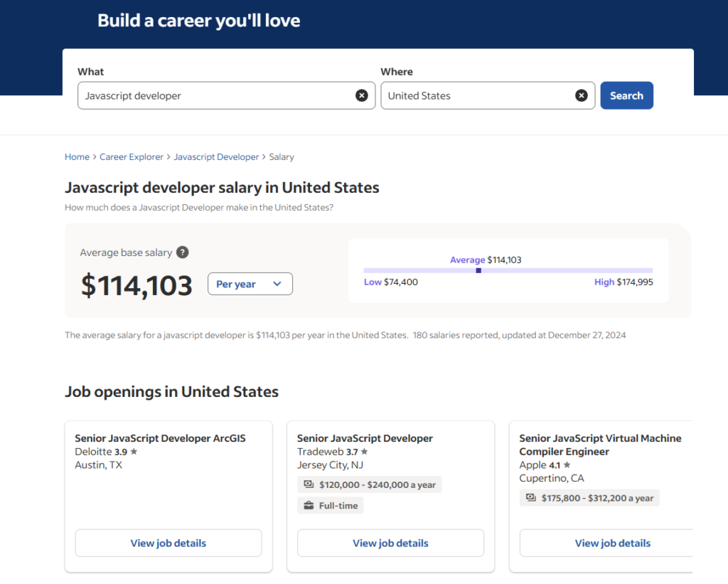This screenshot has height=584, width=728.
Task: Click the Search button
Action: coord(626,96)
